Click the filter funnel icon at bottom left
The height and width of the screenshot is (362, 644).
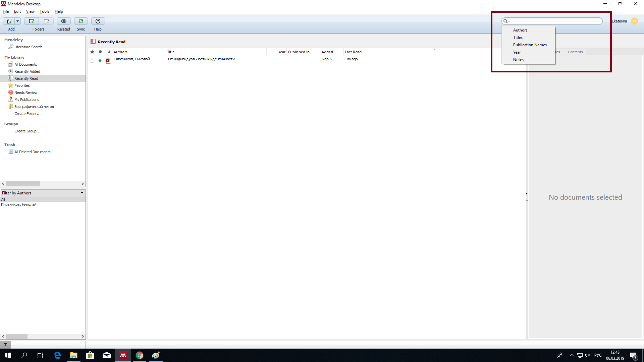click(x=5, y=345)
